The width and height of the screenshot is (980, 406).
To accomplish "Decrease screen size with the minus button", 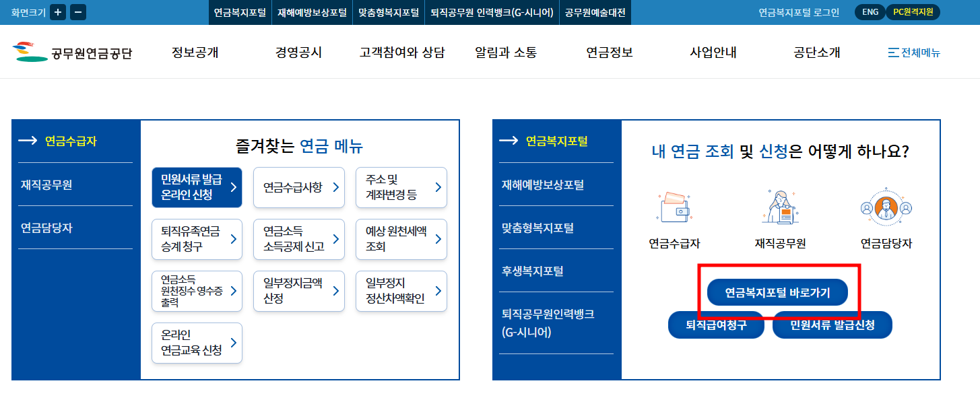I will 78,12.
